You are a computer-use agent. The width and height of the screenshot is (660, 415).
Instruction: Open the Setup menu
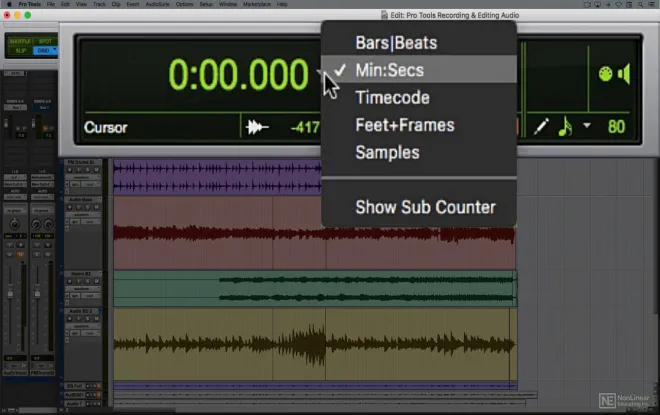coord(206,4)
